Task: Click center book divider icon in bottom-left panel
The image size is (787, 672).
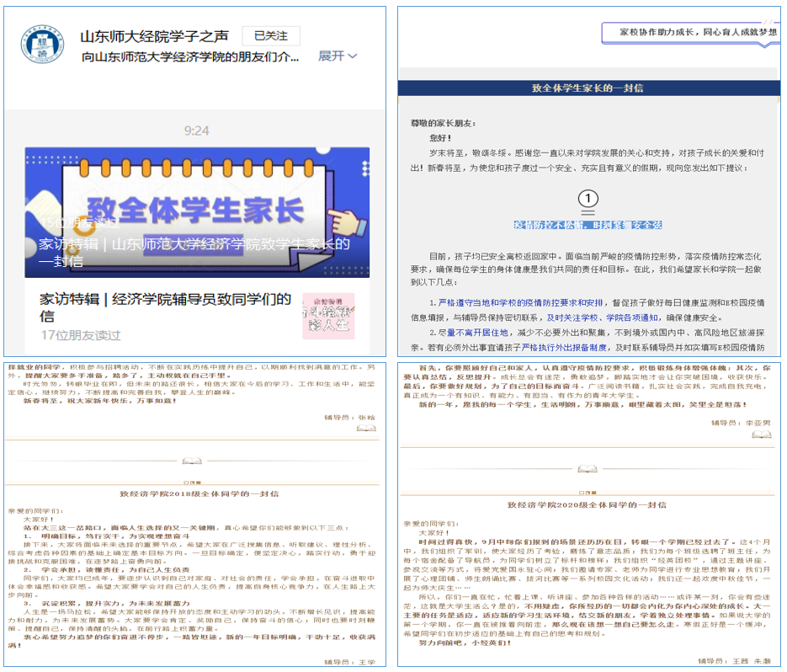Action: [x=192, y=461]
